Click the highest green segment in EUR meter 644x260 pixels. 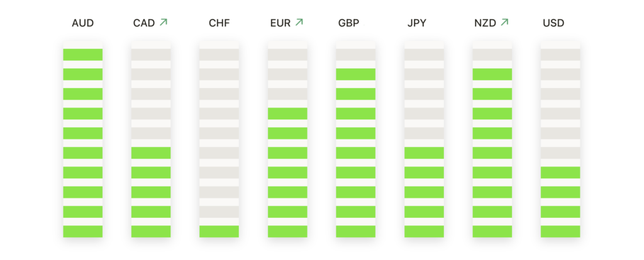287,114
